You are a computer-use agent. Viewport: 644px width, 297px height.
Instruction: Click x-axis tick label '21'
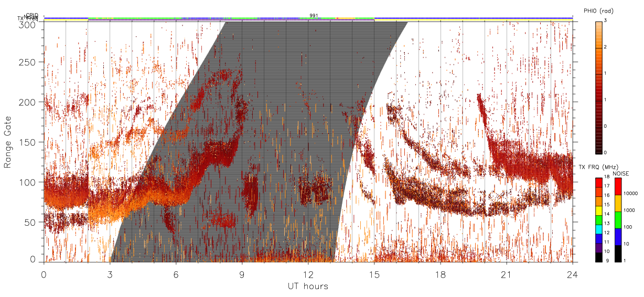point(507,274)
